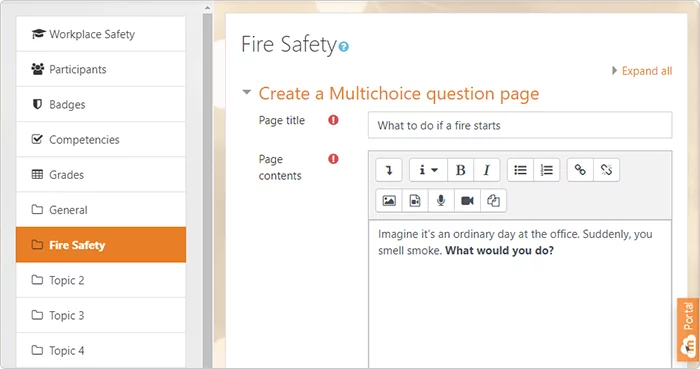This screenshot has height=369, width=700.
Task: Click the bold text "What would you do?"
Action: 499,251
